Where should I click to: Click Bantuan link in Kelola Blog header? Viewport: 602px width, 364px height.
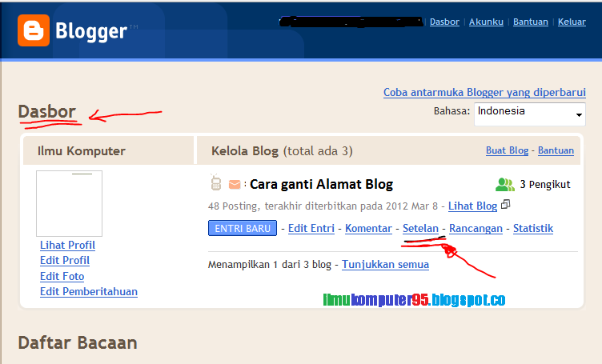click(556, 150)
